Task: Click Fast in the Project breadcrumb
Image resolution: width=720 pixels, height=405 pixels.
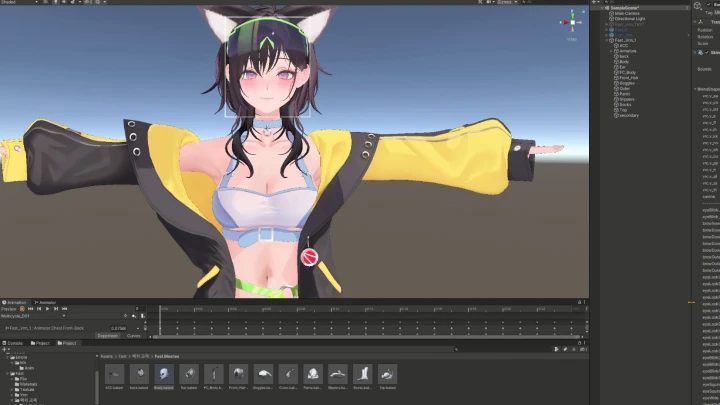Action: coord(122,356)
